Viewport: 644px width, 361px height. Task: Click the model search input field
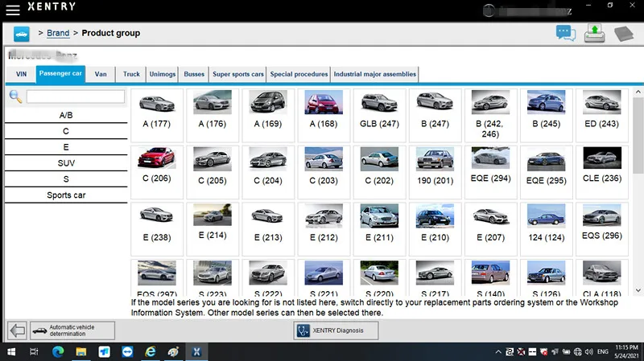pyautogui.click(x=76, y=96)
